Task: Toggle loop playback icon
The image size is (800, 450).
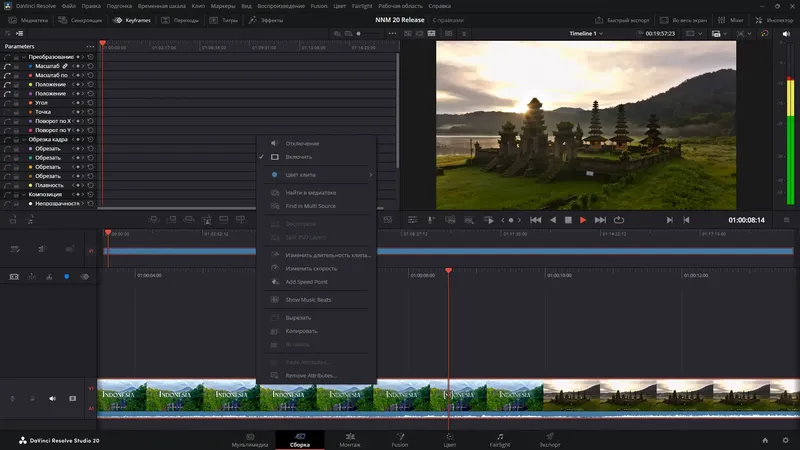Action: [619, 219]
